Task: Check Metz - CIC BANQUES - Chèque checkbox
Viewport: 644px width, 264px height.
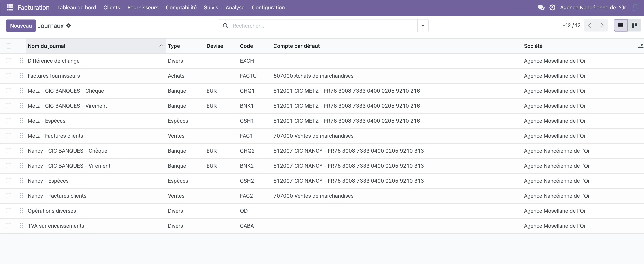Action: point(9,91)
